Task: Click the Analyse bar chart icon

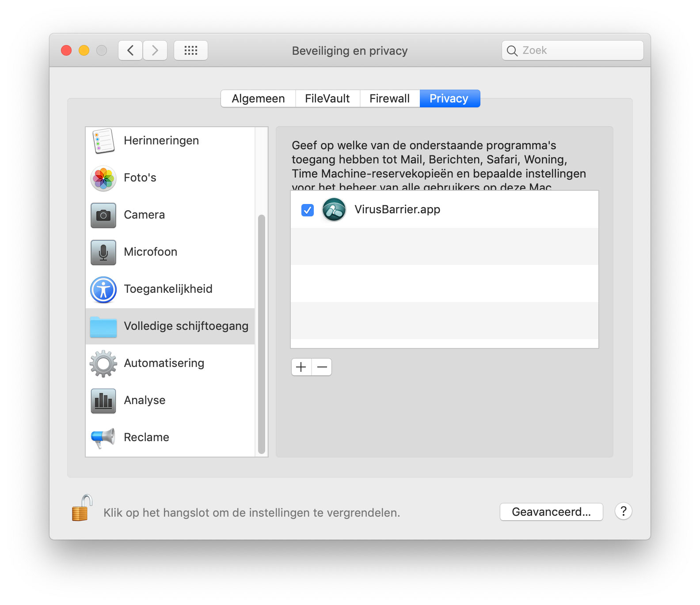Action: coord(103,401)
